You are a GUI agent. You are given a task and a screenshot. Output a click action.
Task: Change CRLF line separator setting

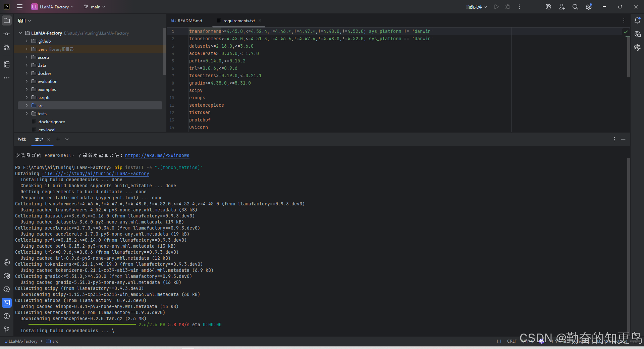512,341
